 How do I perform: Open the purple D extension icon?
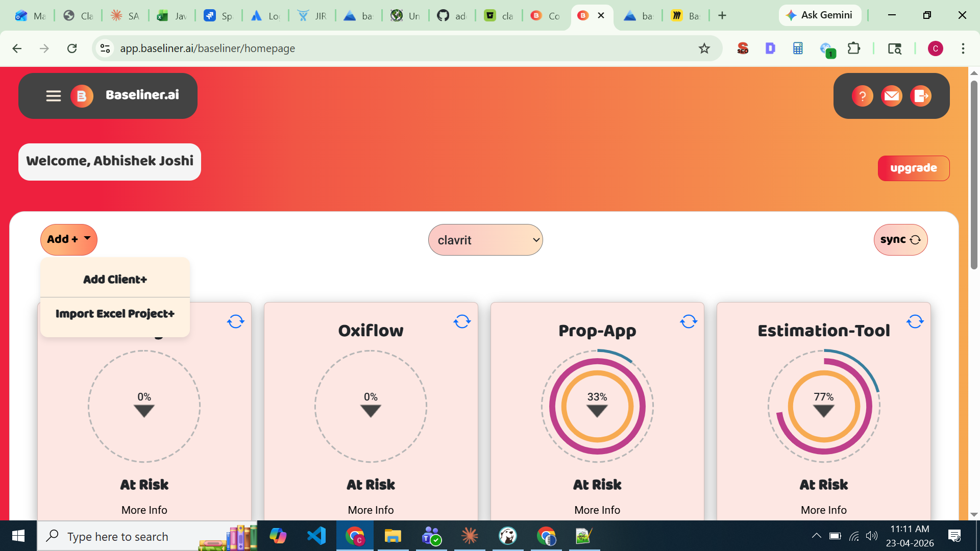pyautogui.click(x=770, y=48)
